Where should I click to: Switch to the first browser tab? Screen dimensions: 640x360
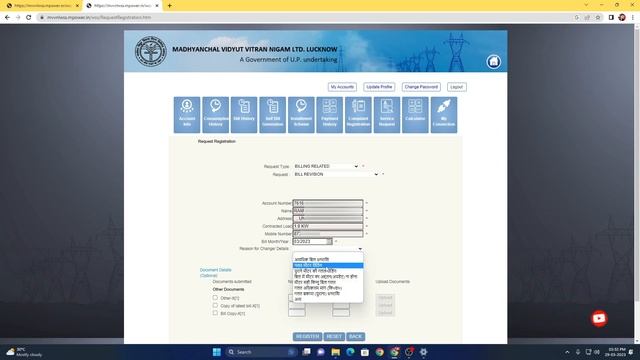41,6
